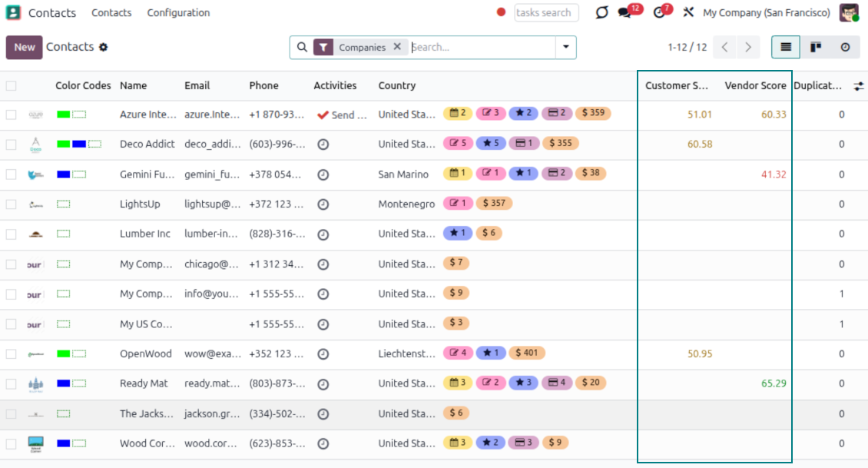Viewport: 868px width, 468px height.
Task: Switch to Activity view
Action: point(845,47)
